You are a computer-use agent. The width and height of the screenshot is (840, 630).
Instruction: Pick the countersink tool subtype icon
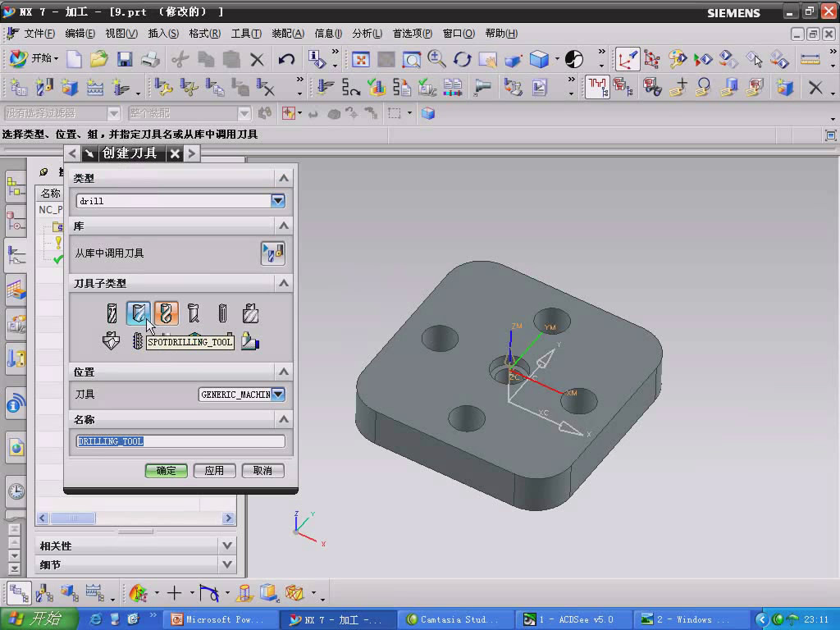tap(111, 340)
